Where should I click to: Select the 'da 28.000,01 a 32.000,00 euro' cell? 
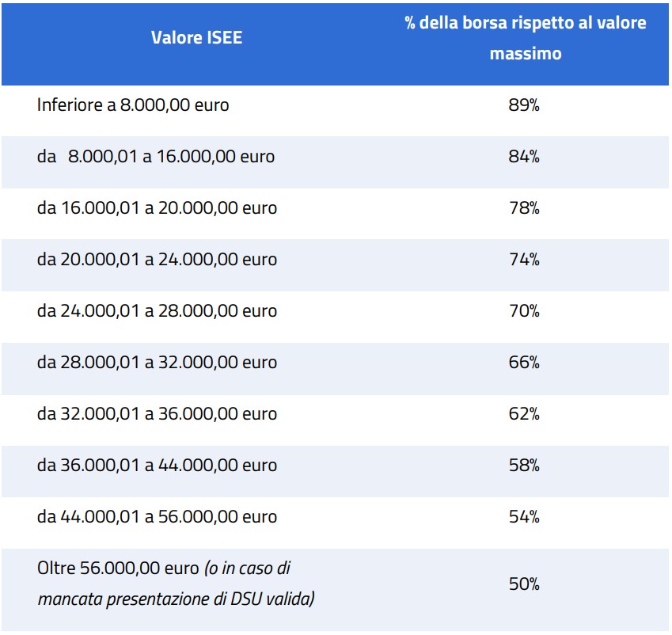coord(157,363)
